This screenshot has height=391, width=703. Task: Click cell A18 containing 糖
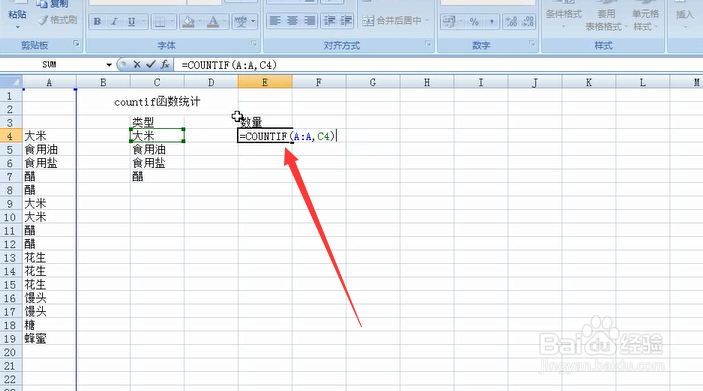click(x=49, y=325)
